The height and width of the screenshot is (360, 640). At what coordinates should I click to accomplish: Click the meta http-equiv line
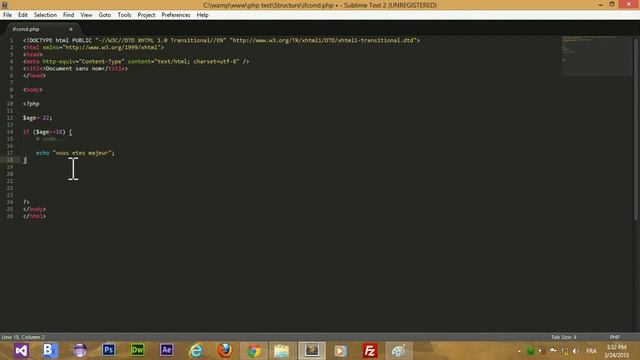coord(136,61)
